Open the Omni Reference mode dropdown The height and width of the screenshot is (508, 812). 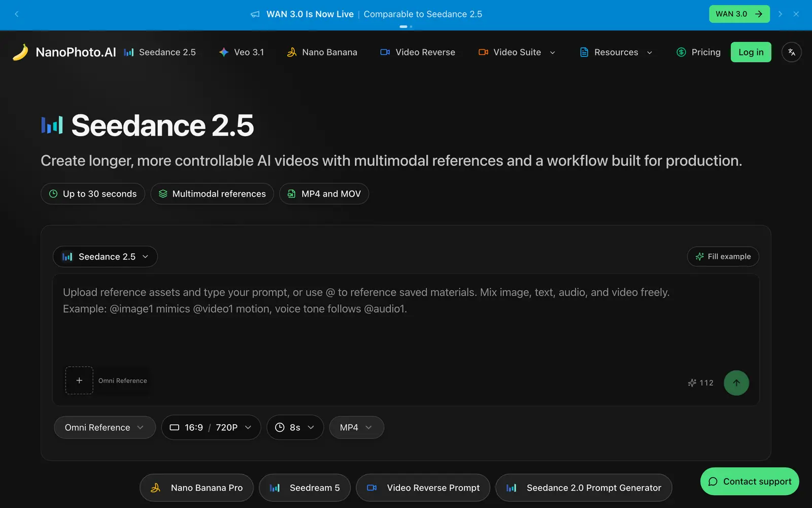[x=105, y=427]
